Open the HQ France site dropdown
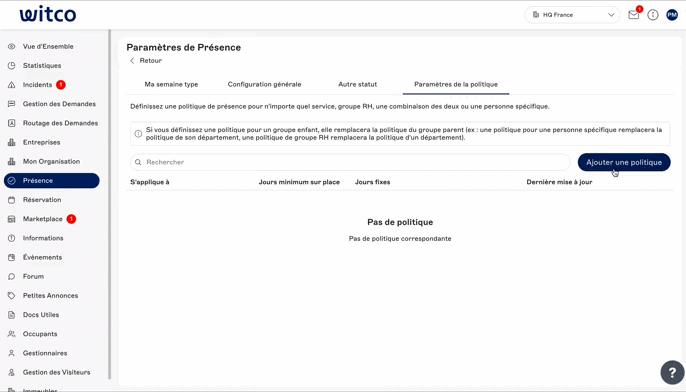 pos(572,15)
